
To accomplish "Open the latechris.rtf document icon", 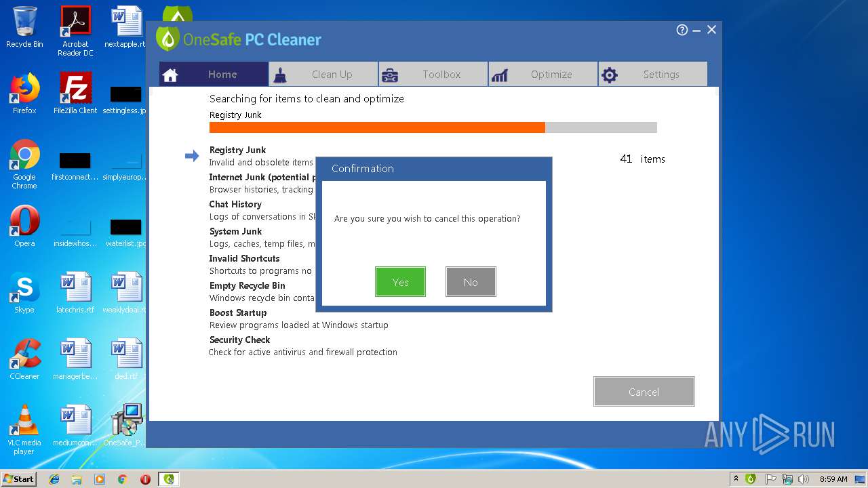I will 75,293.
